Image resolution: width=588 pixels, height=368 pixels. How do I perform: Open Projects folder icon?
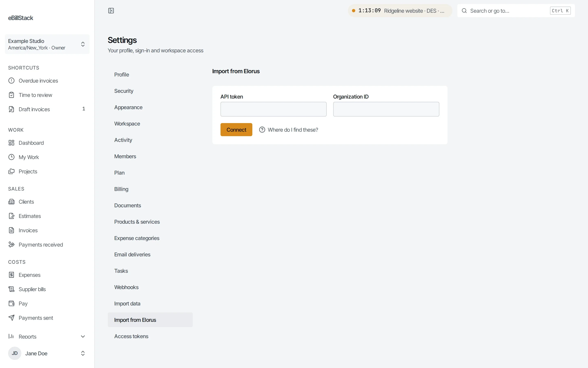pyautogui.click(x=11, y=172)
